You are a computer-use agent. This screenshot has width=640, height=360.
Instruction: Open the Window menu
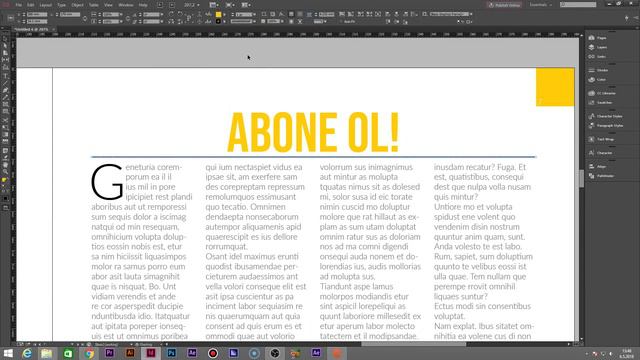tap(126, 5)
